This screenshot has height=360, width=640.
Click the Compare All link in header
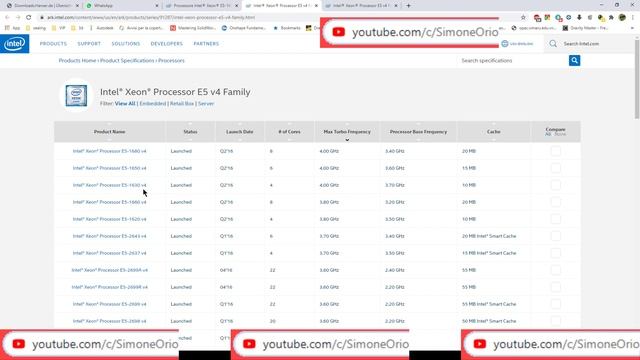(548, 134)
